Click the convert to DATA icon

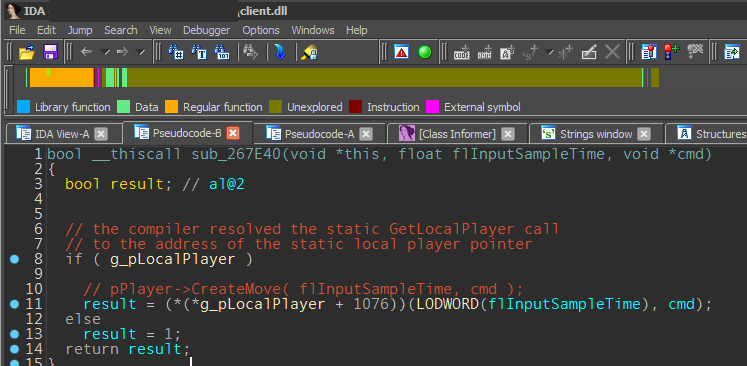click(485, 52)
